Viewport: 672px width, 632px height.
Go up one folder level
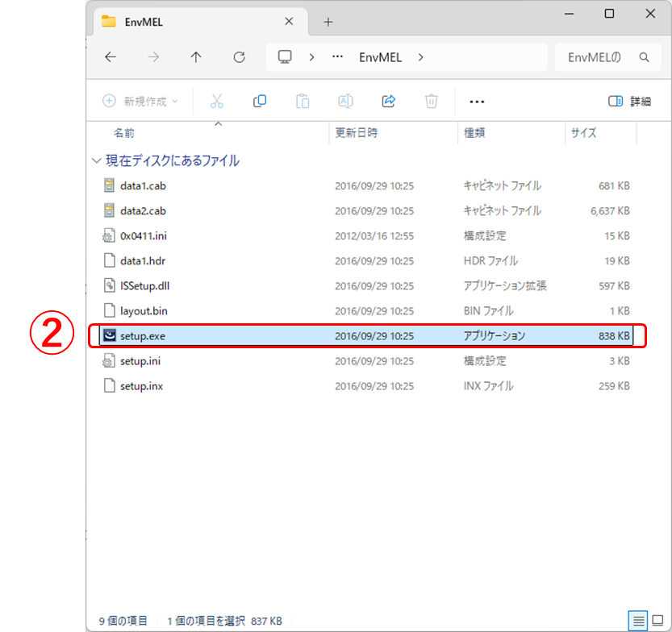pyautogui.click(x=196, y=57)
